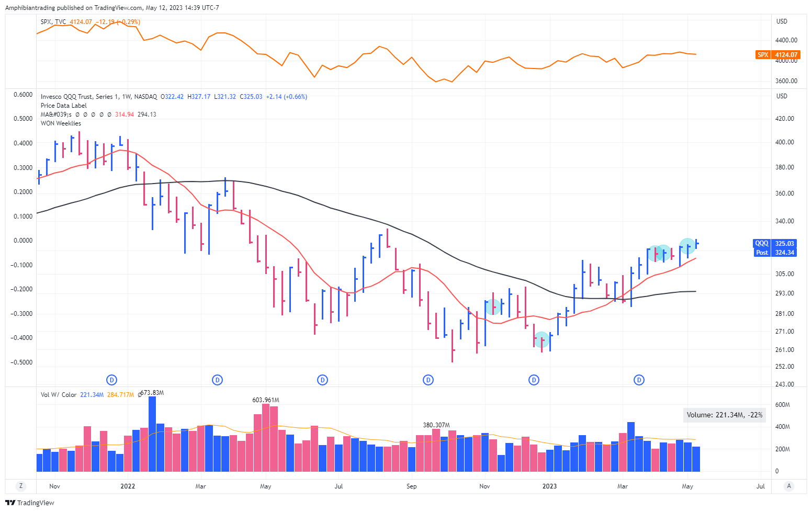Click the 0.0000 left axis label
This screenshot has height=512, width=812.
pos(23,241)
